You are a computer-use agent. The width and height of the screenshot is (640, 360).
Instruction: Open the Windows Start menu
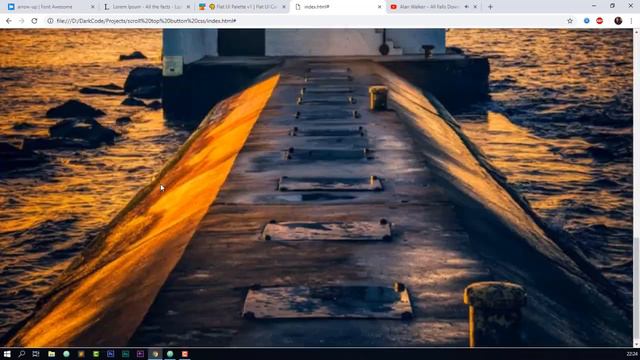click(7, 354)
